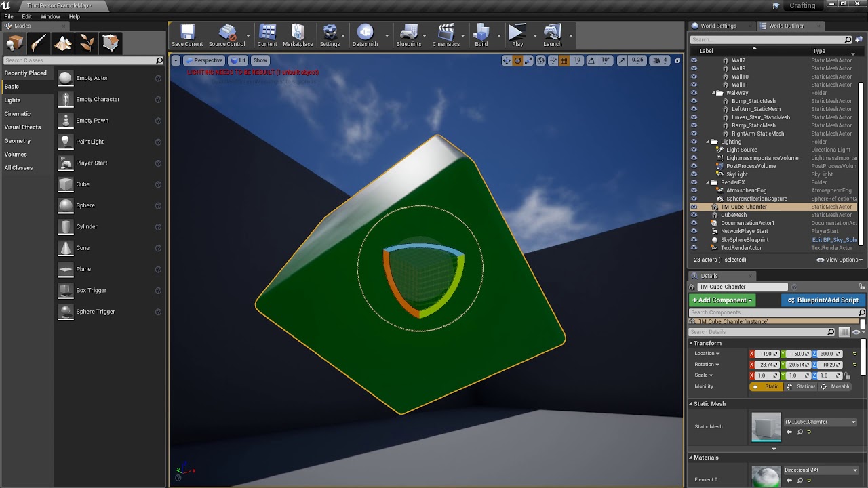Select the scale gizmo tool in viewport
Image resolution: width=868 pixels, height=488 pixels.
point(529,60)
